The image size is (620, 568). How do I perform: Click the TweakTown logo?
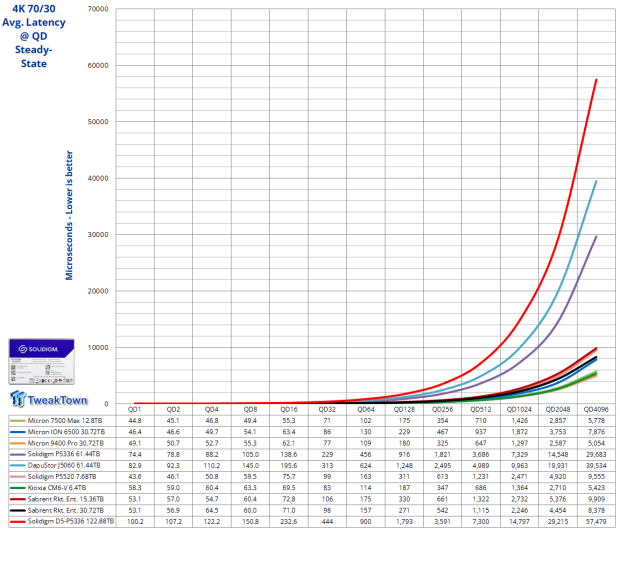pyautogui.click(x=49, y=399)
